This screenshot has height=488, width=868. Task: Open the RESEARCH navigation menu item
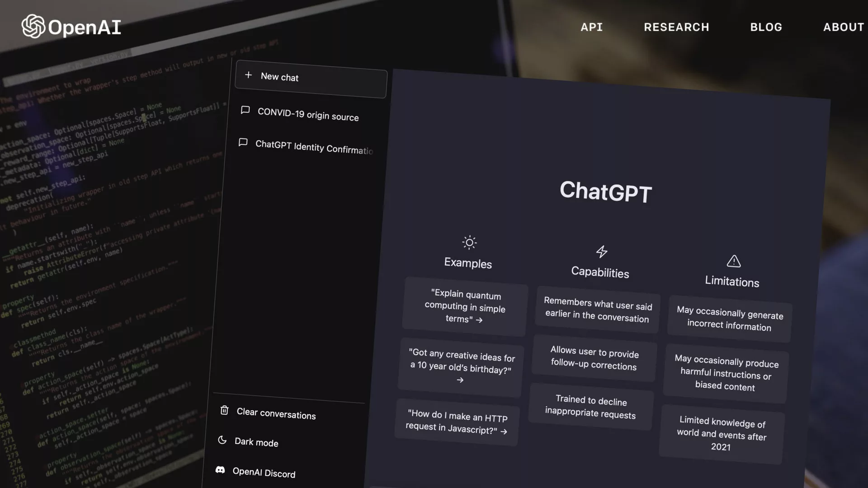click(x=676, y=26)
